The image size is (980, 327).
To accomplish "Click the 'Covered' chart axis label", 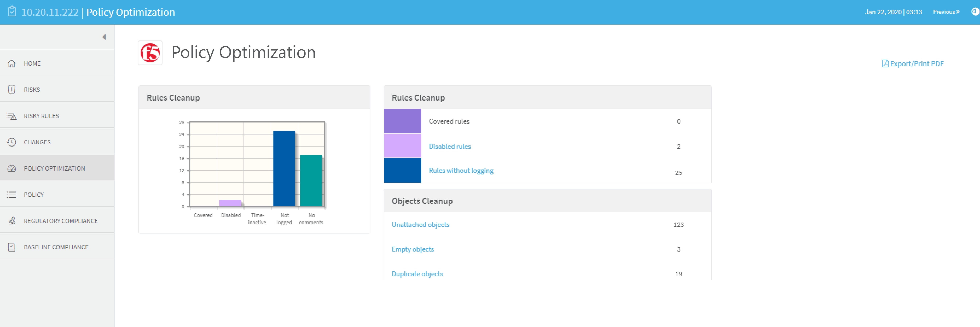I will point(203,215).
